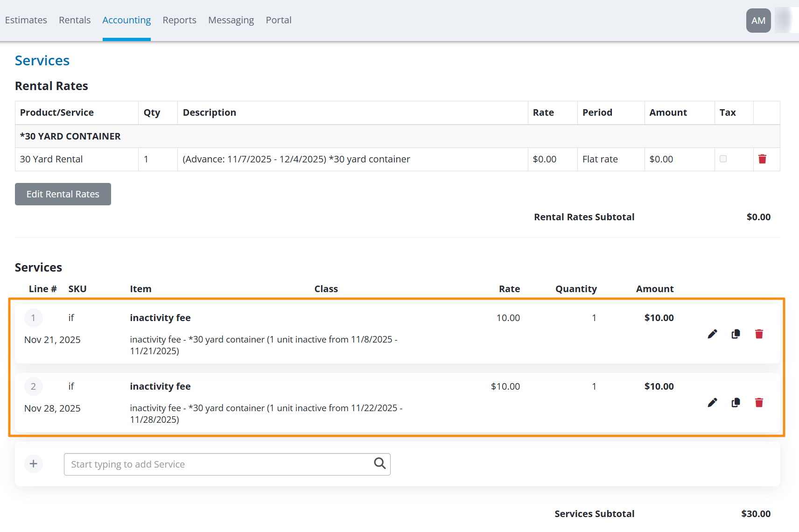The height and width of the screenshot is (532, 799).
Task: Select the Accounting tab
Action: click(126, 20)
